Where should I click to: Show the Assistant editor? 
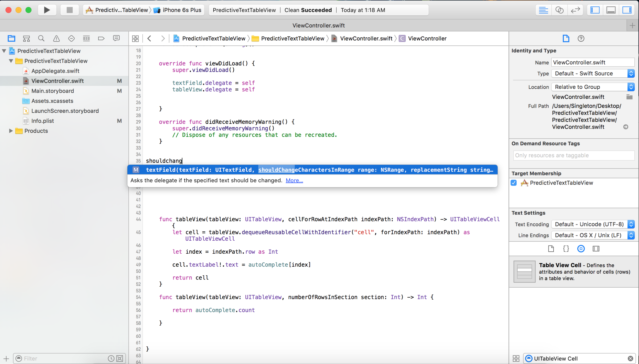559,10
